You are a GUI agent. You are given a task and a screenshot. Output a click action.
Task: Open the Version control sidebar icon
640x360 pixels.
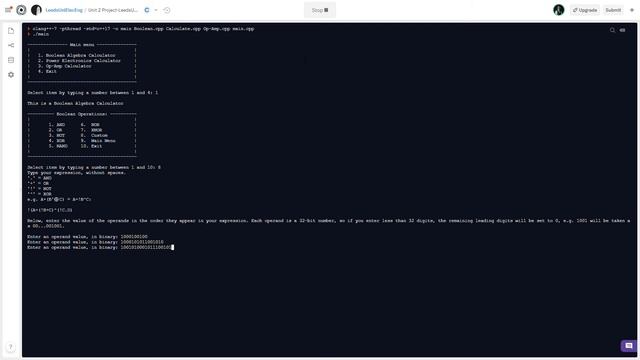click(x=11, y=45)
